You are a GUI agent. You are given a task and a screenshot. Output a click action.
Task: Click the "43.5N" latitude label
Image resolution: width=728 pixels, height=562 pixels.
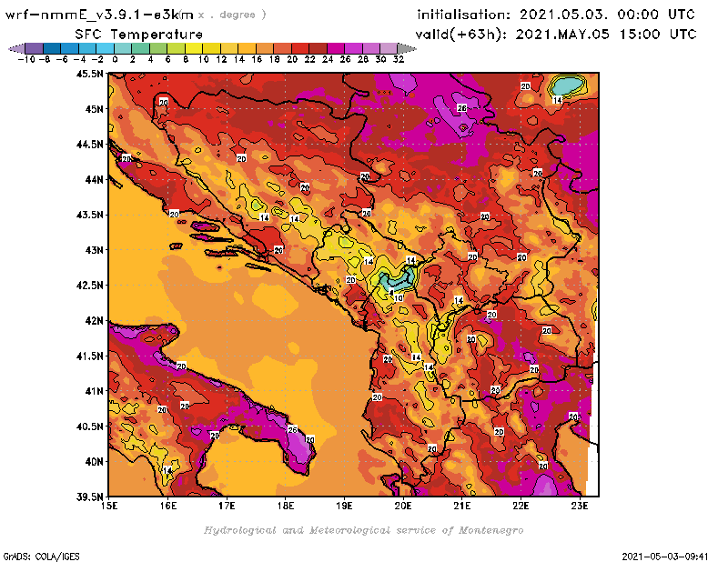pos(89,215)
